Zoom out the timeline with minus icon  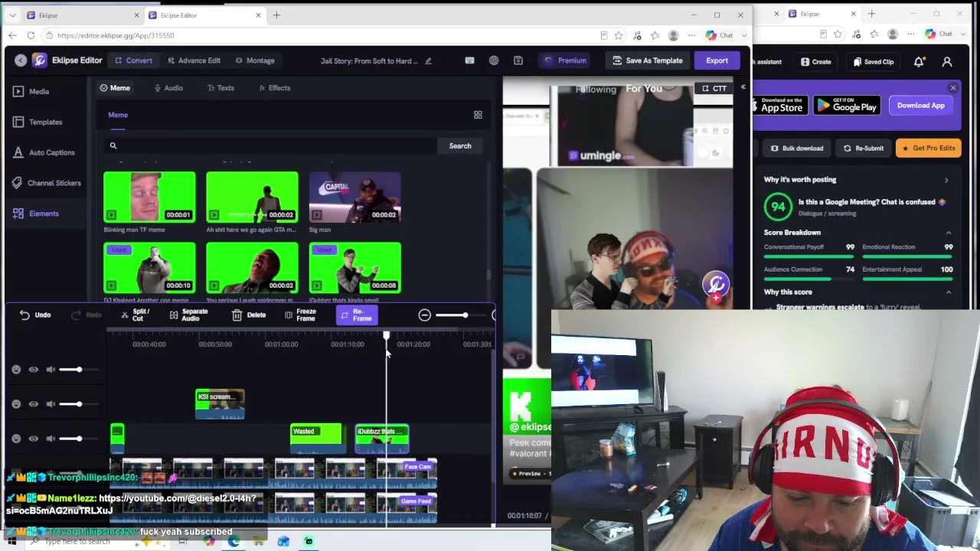424,315
